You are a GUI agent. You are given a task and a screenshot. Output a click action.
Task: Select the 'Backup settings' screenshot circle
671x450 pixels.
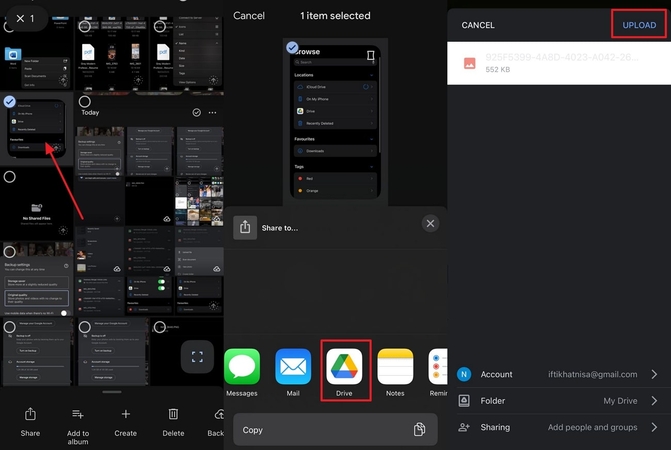(9, 252)
